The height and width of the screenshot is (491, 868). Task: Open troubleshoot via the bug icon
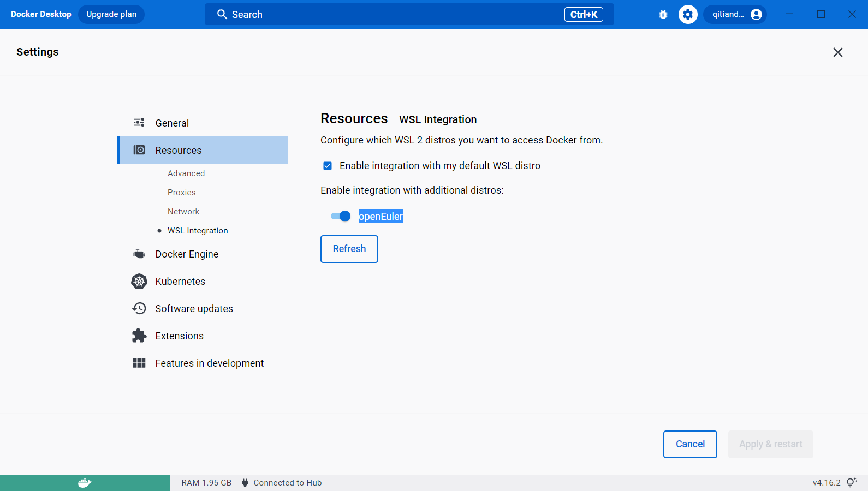click(x=663, y=15)
